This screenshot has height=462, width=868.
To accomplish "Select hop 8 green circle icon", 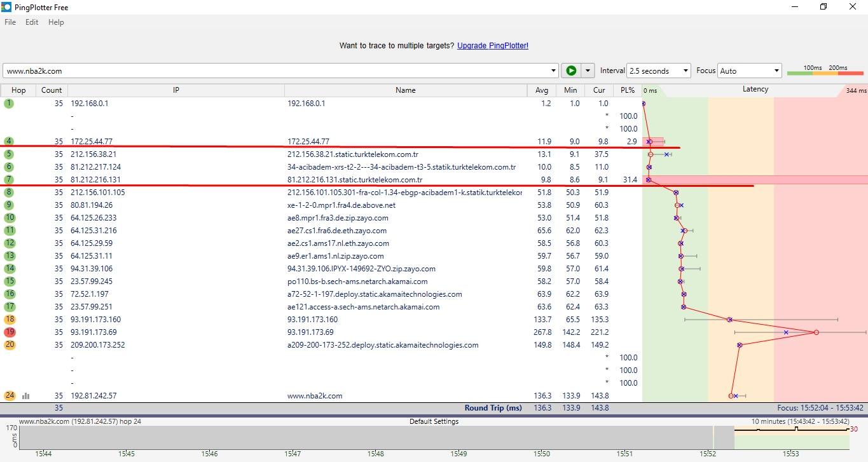I will coord(10,193).
